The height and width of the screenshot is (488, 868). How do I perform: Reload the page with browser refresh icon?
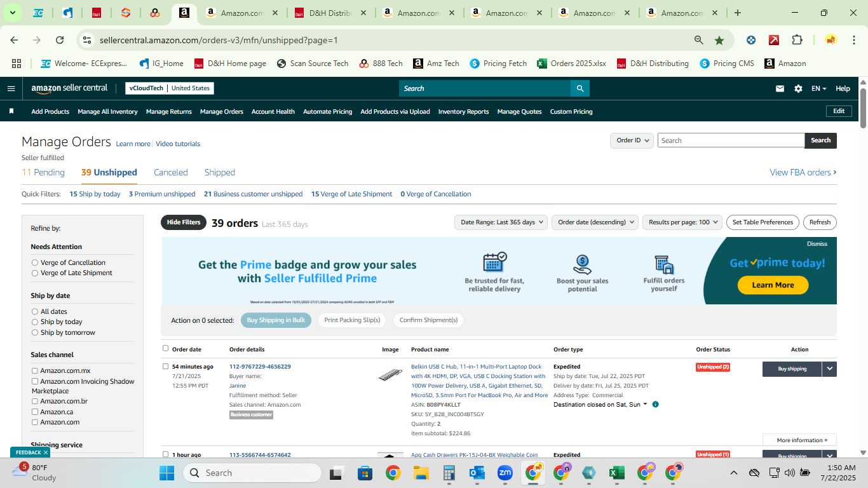pyautogui.click(x=60, y=40)
